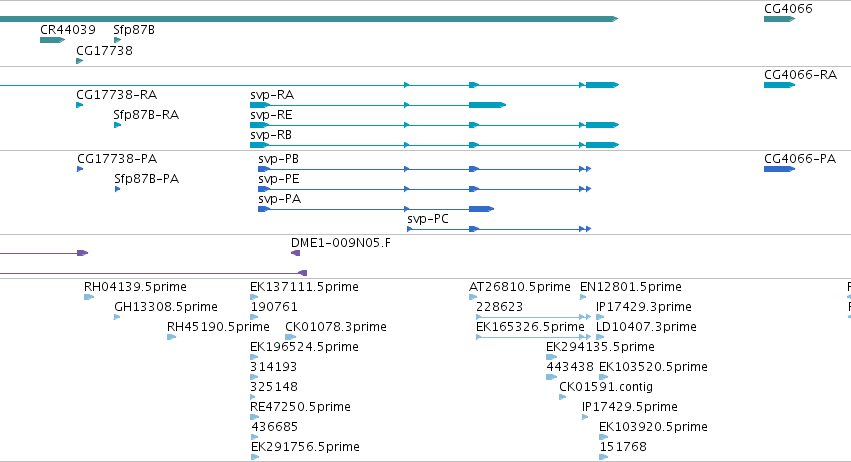Click the GH13308.5prime EST label
Viewport: 851px width, 462px height.
pos(166,307)
